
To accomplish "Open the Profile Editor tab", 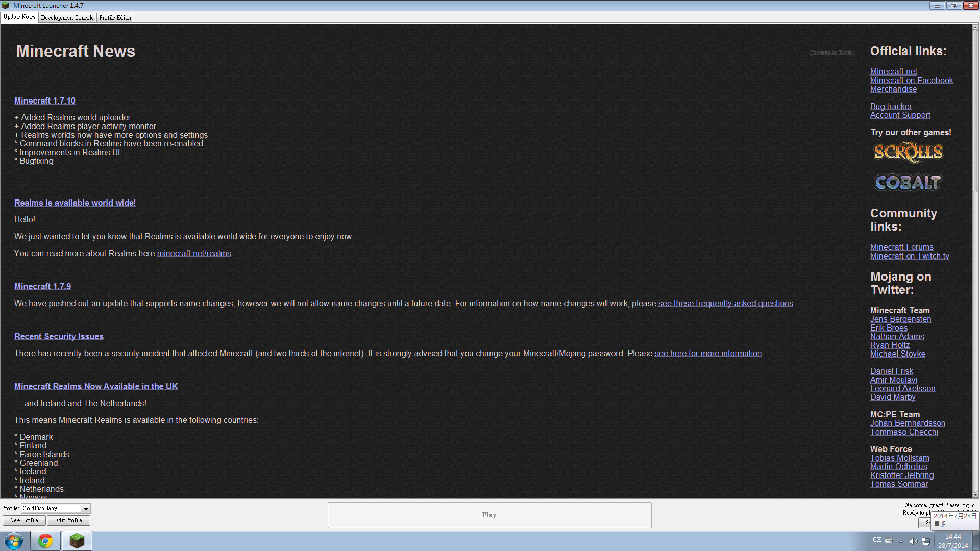I will [x=115, y=18].
